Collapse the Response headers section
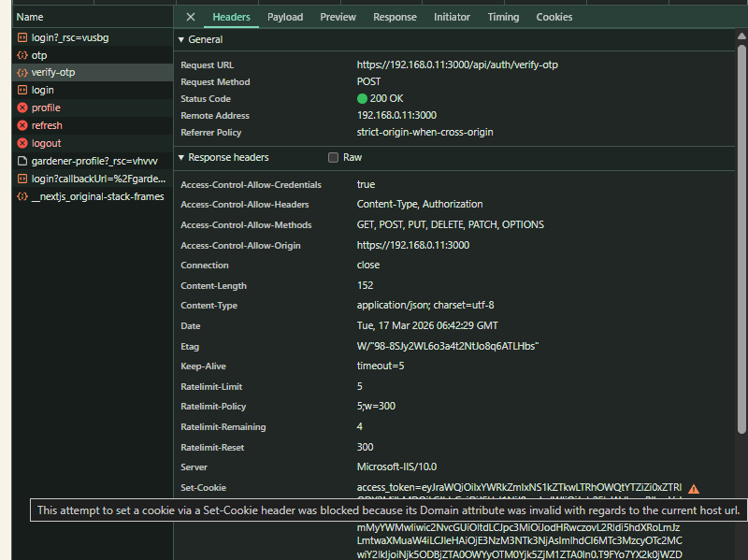 181,157
